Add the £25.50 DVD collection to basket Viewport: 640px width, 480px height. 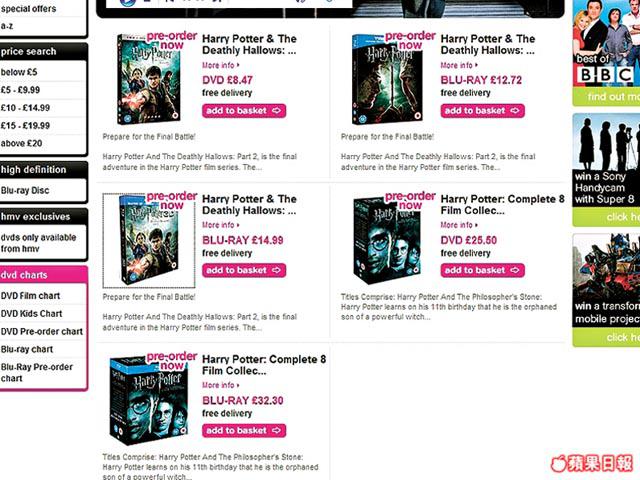pyautogui.click(x=482, y=270)
